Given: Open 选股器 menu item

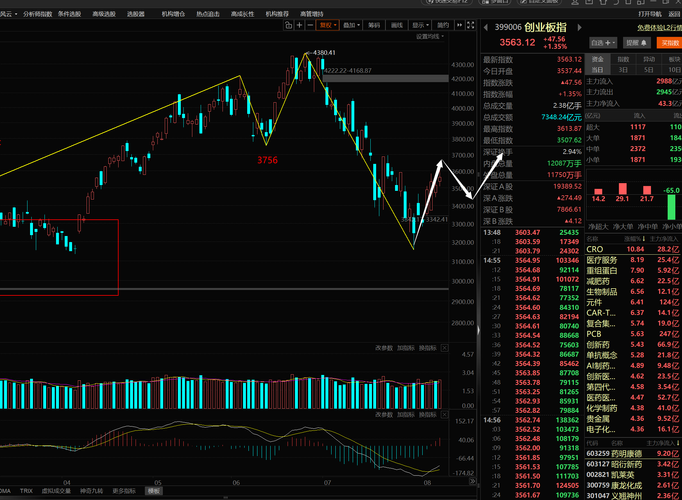Looking at the screenshot, I should [x=136, y=14].
